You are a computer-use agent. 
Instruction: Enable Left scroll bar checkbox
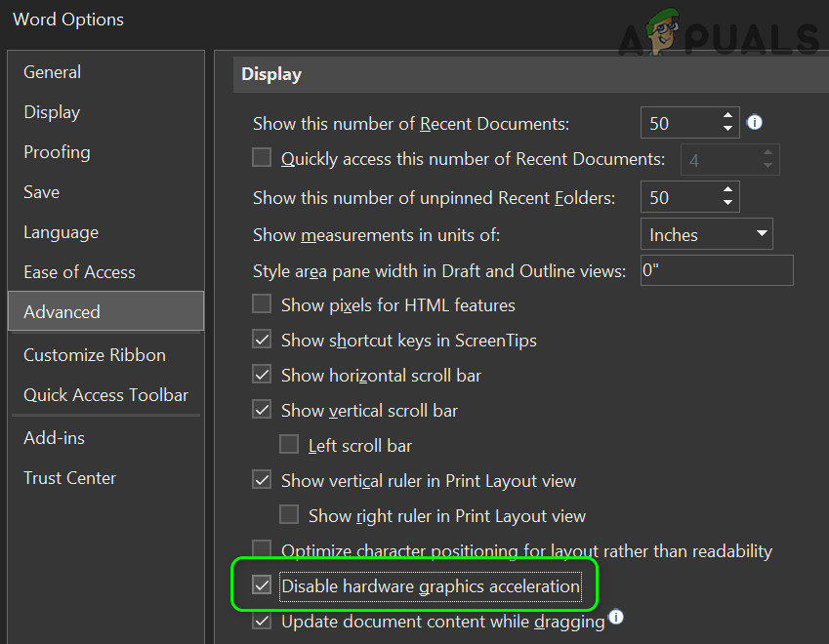(289, 444)
